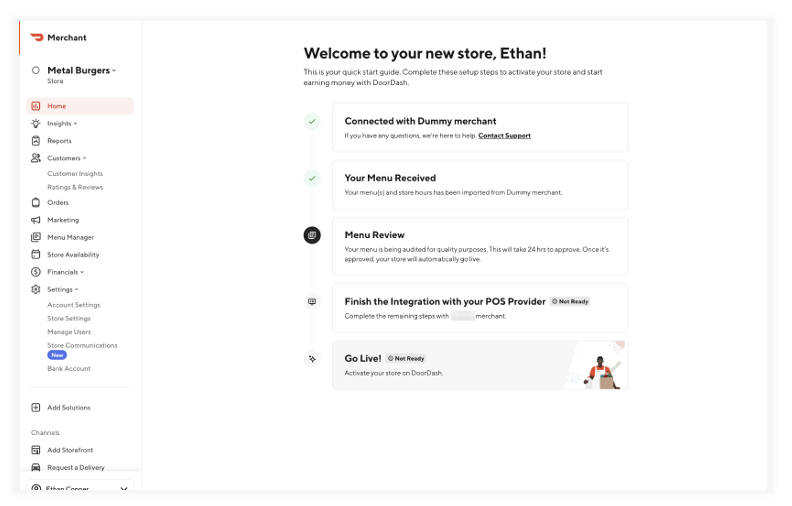Click the Add Solutions plus icon
Screen dimensions: 792x506
click(36, 408)
